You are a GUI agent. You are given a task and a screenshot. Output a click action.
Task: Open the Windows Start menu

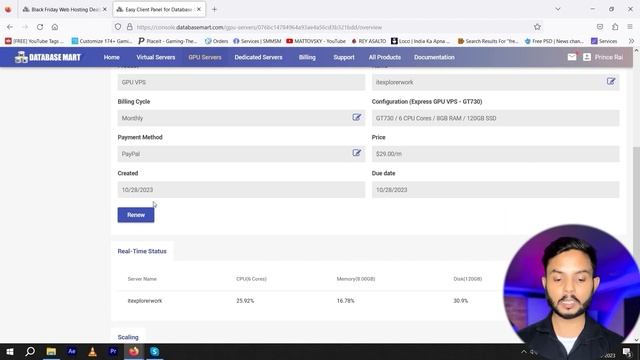click(x=10, y=351)
